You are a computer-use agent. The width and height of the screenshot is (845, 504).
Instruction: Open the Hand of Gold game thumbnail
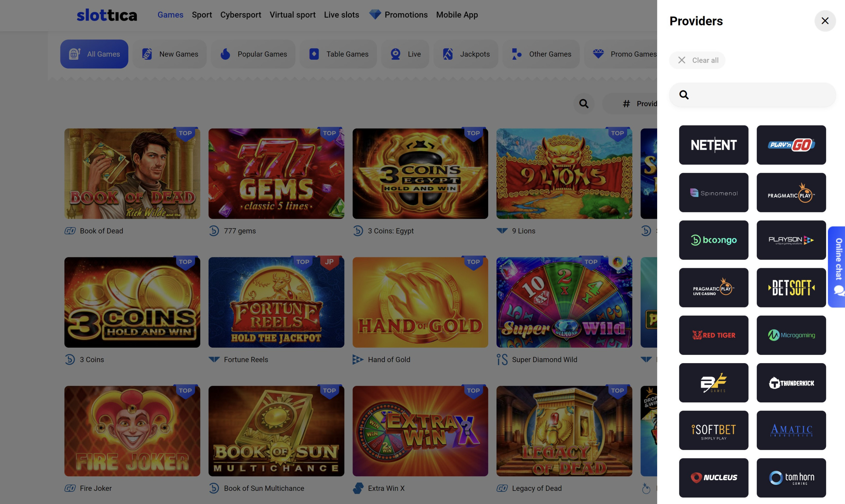click(420, 302)
